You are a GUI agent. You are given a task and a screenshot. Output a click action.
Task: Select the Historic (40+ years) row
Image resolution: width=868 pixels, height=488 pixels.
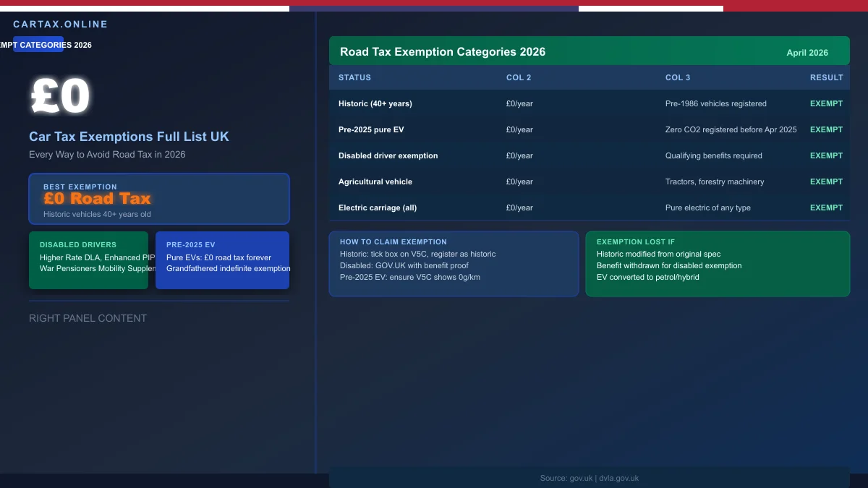pos(375,103)
